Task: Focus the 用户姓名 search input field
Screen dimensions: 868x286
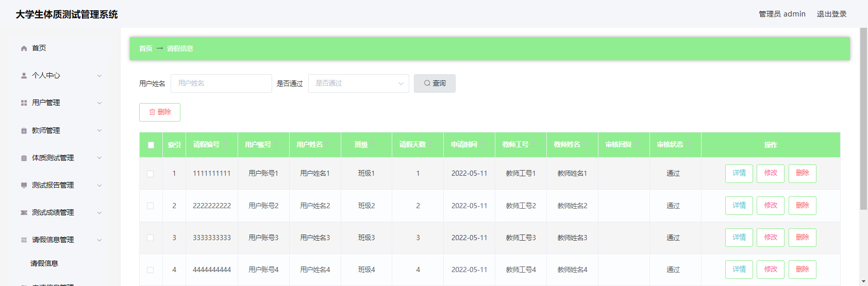Action: click(x=221, y=83)
